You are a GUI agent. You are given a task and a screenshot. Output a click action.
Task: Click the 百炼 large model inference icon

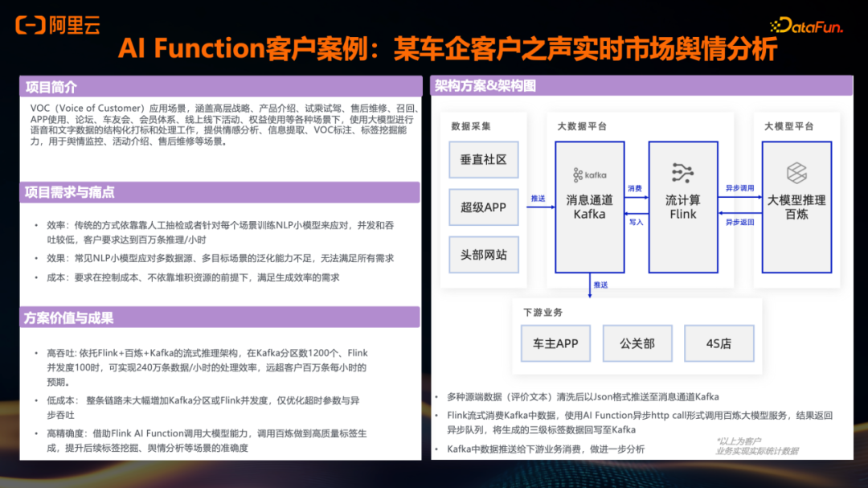coord(796,173)
